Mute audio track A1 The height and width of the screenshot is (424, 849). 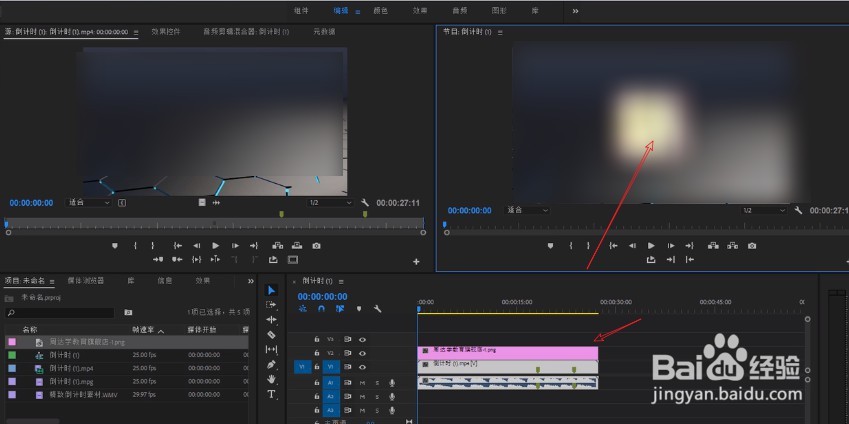[x=362, y=383]
